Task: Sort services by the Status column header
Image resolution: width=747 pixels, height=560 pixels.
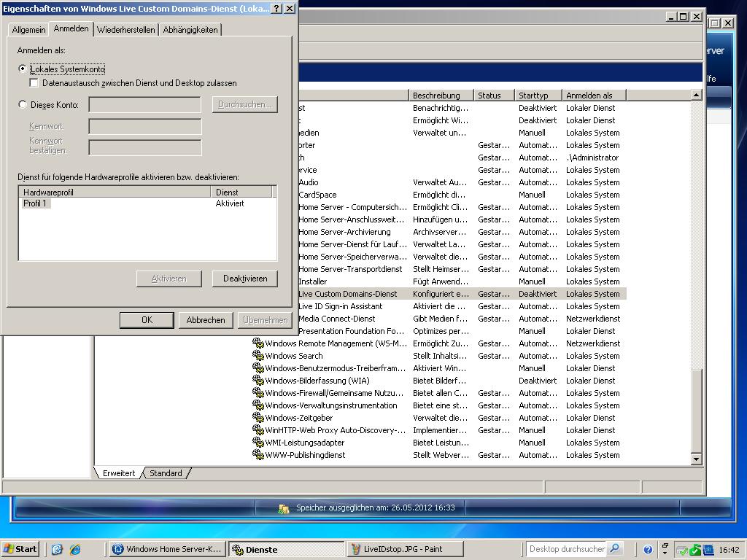Action: point(495,96)
